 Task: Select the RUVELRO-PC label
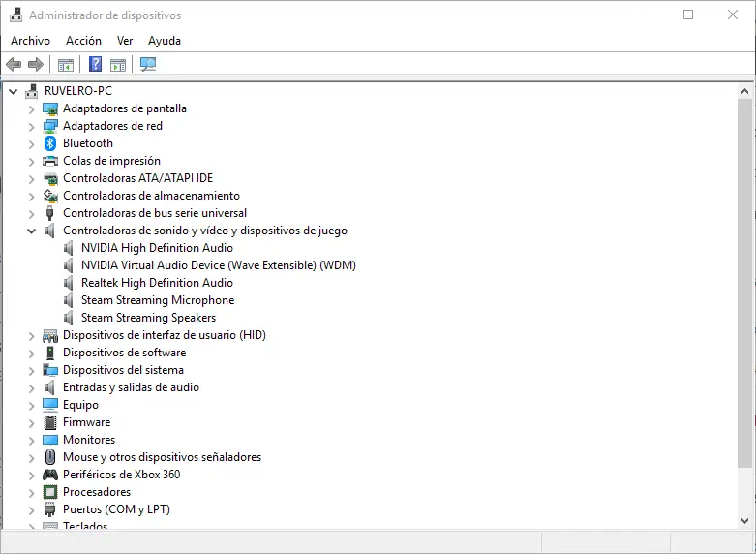coord(78,91)
